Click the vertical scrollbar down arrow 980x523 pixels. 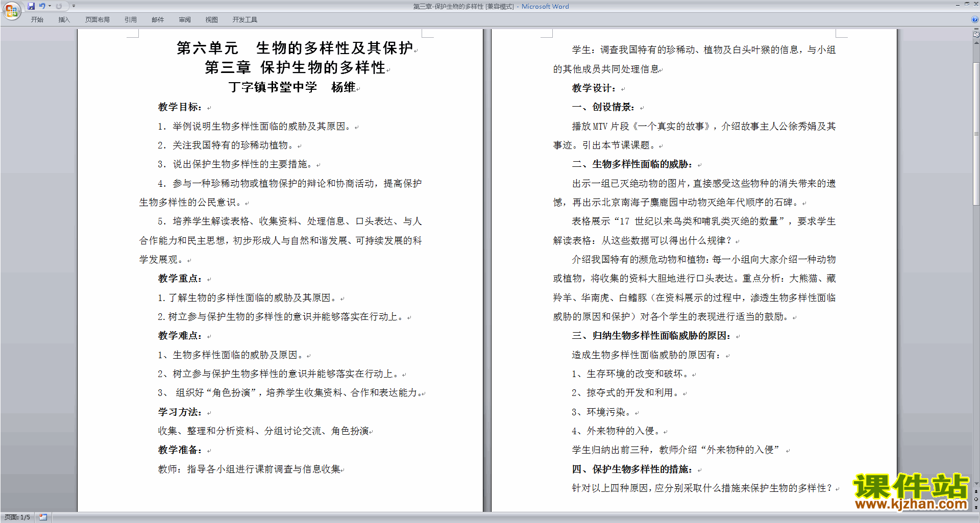[976, 483]
